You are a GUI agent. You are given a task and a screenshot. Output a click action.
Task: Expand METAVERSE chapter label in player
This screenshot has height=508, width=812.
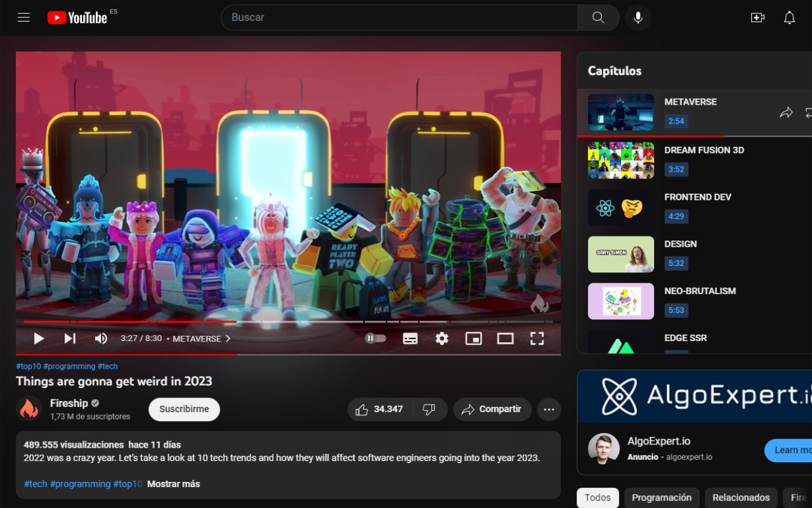202,338
